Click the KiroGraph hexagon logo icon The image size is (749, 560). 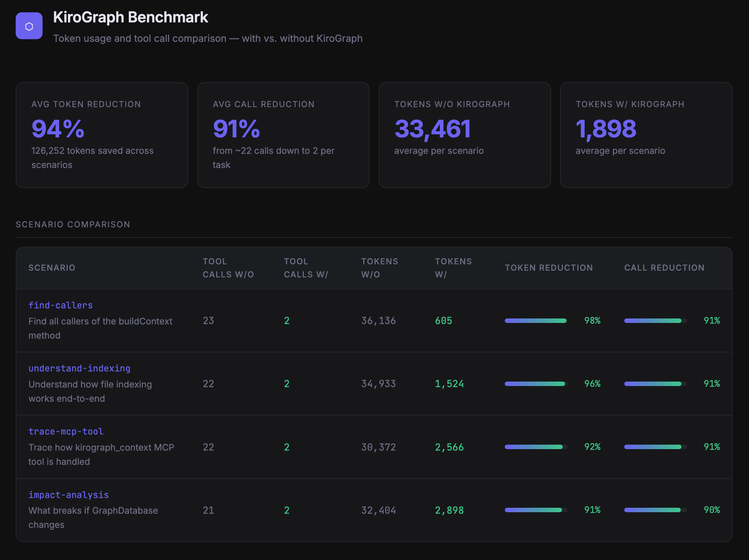(x=29, y=26)
